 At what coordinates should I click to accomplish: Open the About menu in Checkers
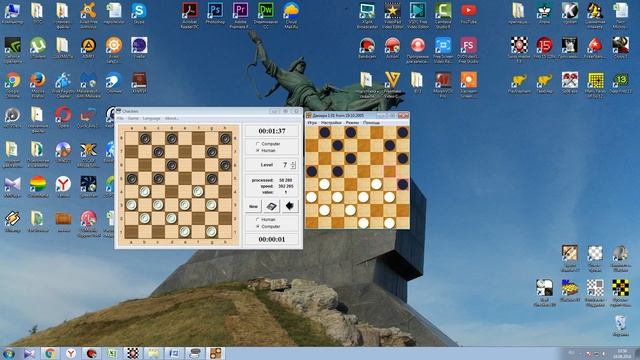(171, 118)
